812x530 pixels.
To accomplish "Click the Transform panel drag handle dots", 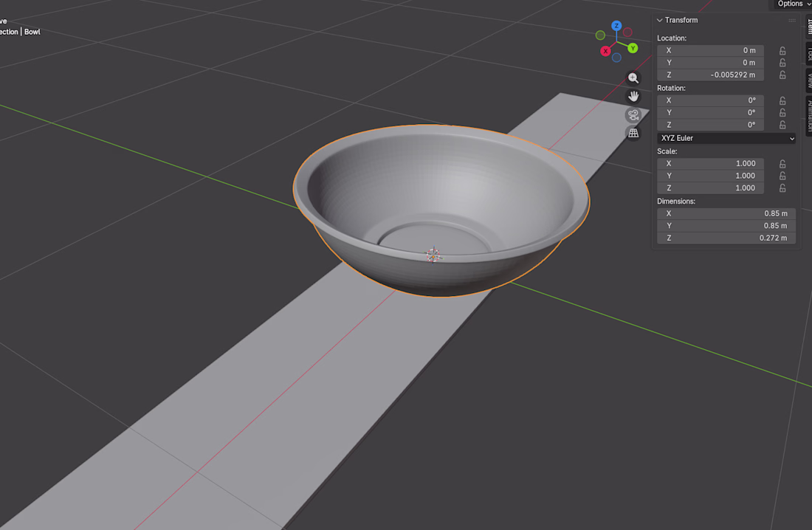I will point(792,20).
